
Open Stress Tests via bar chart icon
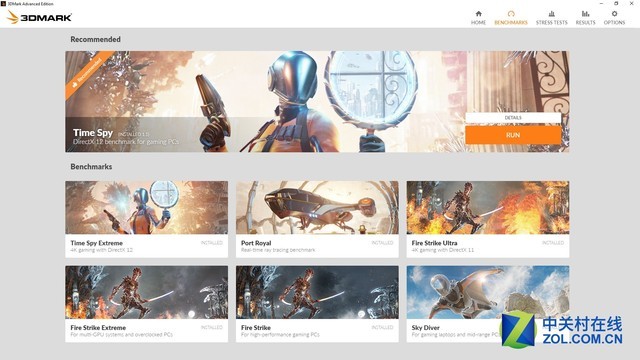coord(551,14)
